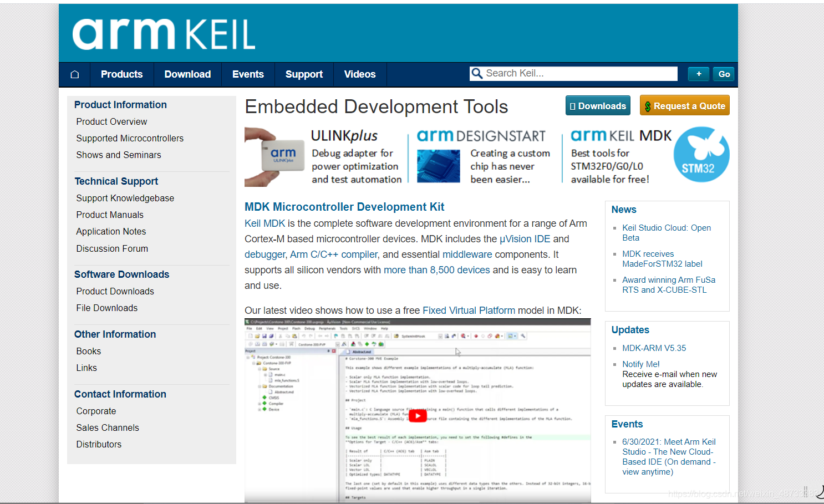824x504 pixels.
Task: Open MDK Microcontroller Development Kit heading link
Action: (x=344, y=207)
